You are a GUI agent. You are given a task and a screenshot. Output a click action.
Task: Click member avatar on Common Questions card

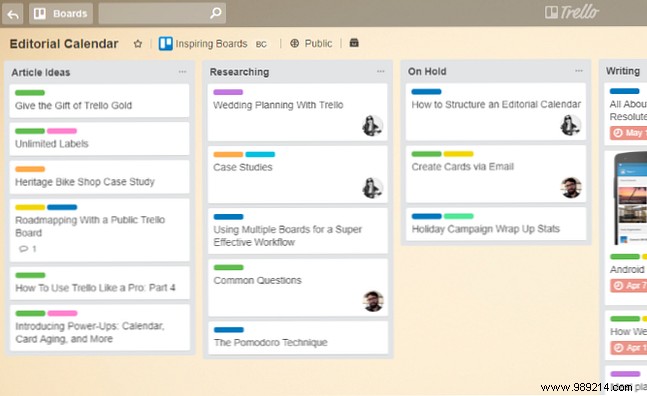pyautogui.click(x=373, y=301)
